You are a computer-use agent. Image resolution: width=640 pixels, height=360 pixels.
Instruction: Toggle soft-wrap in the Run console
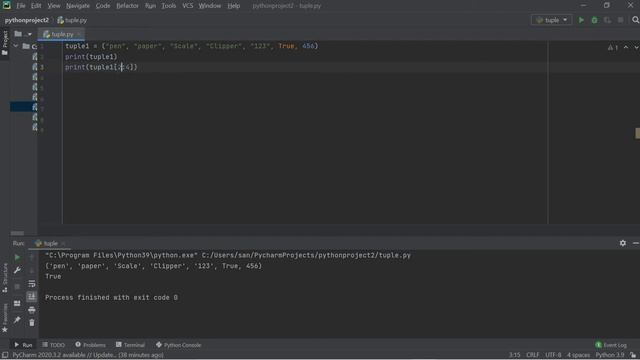tap(31, 284)
